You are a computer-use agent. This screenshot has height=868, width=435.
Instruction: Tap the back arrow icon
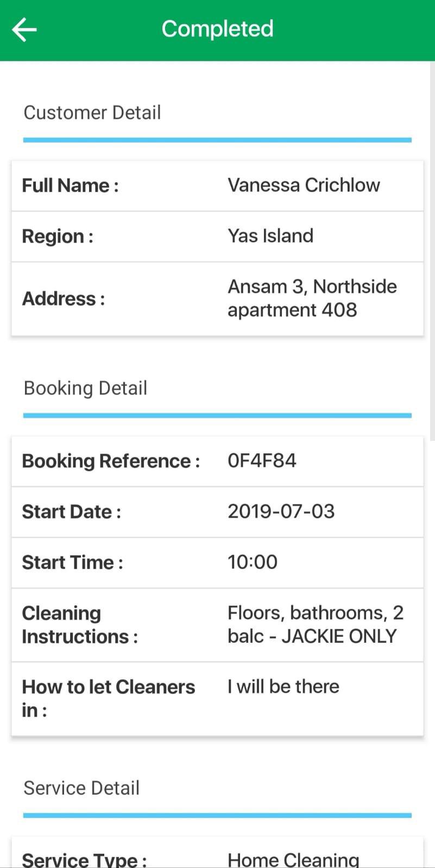click(x=24, y=29)
